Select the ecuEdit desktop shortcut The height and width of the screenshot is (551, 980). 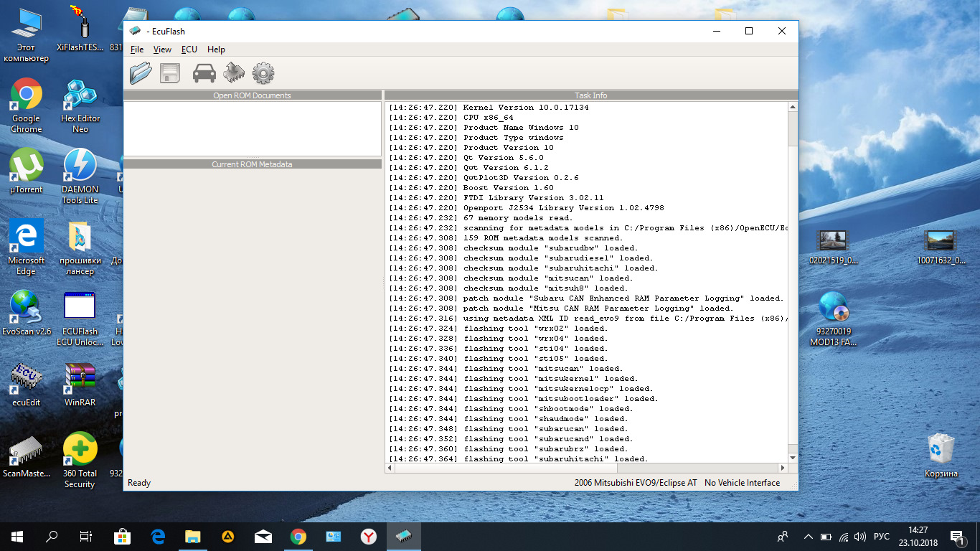pyautogui.click(x=27, y=384)
